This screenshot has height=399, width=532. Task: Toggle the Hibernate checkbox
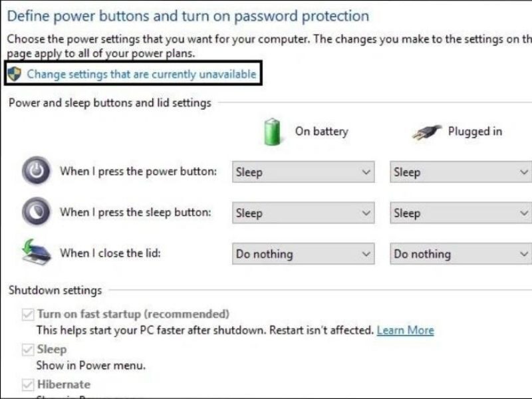click(27, 384)
